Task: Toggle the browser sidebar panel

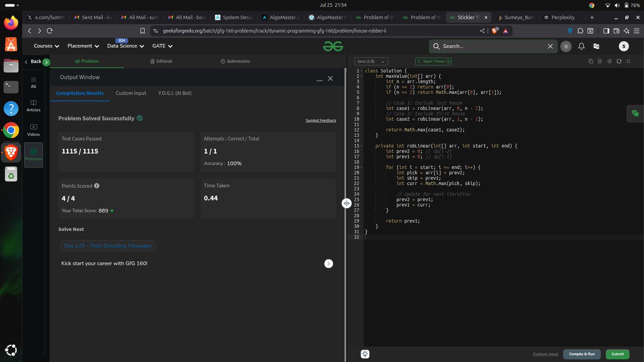Action: 606,31
